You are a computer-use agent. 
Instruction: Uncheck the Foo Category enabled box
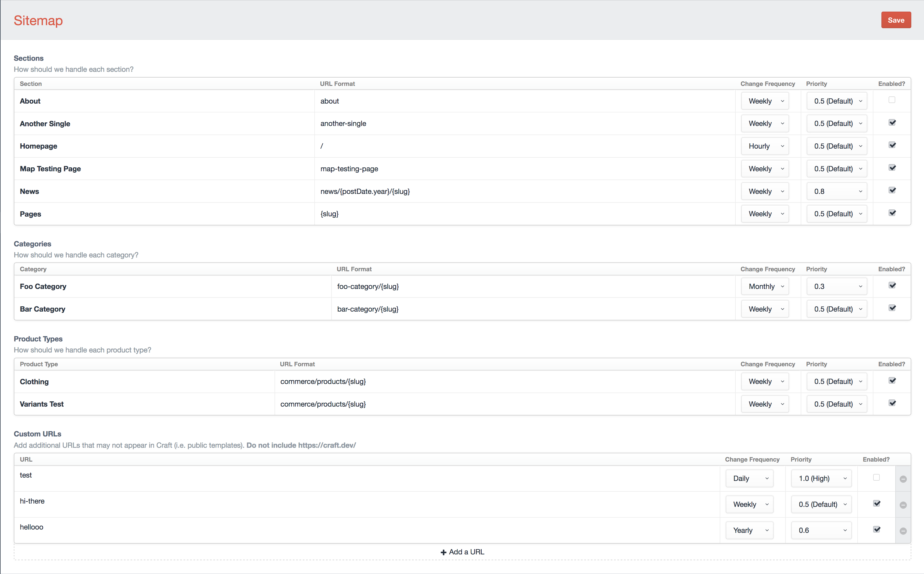[x=892, y=286]
